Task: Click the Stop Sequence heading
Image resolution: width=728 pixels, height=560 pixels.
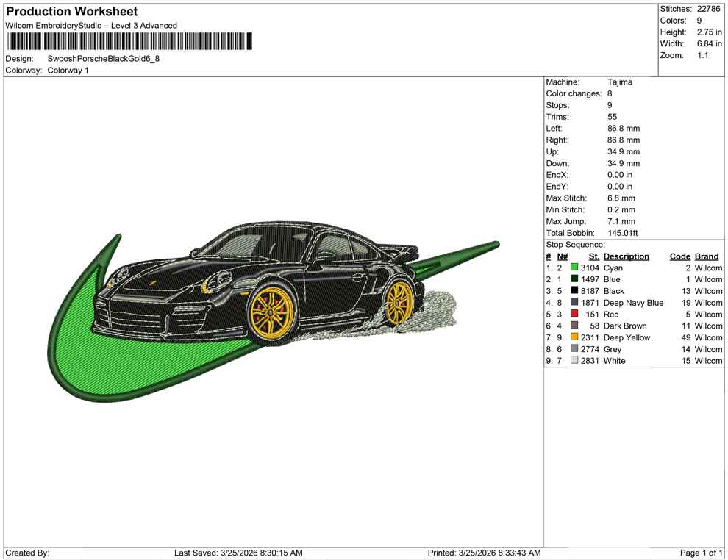Action: tap(574, 244)
